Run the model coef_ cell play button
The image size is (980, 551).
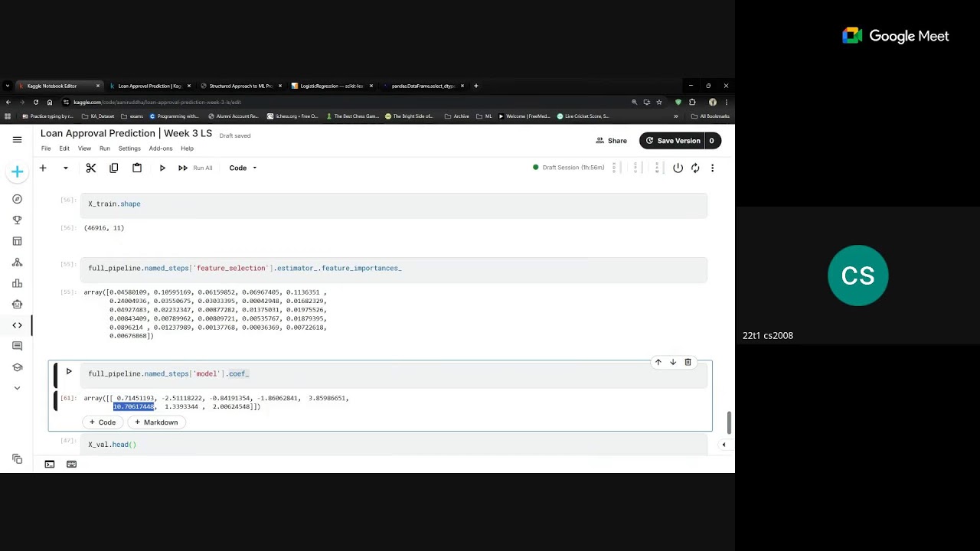[x=69, y=372]
